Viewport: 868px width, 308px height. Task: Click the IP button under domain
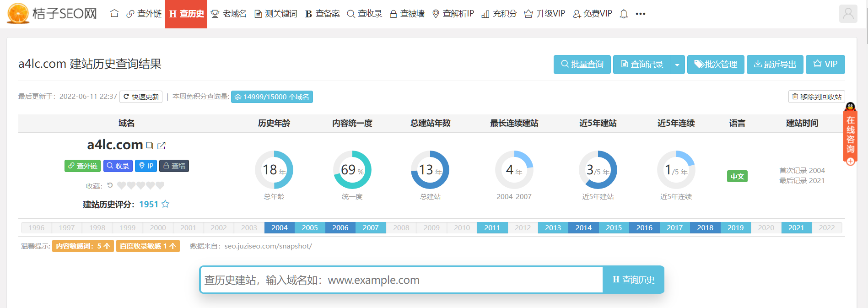point(146,166)
